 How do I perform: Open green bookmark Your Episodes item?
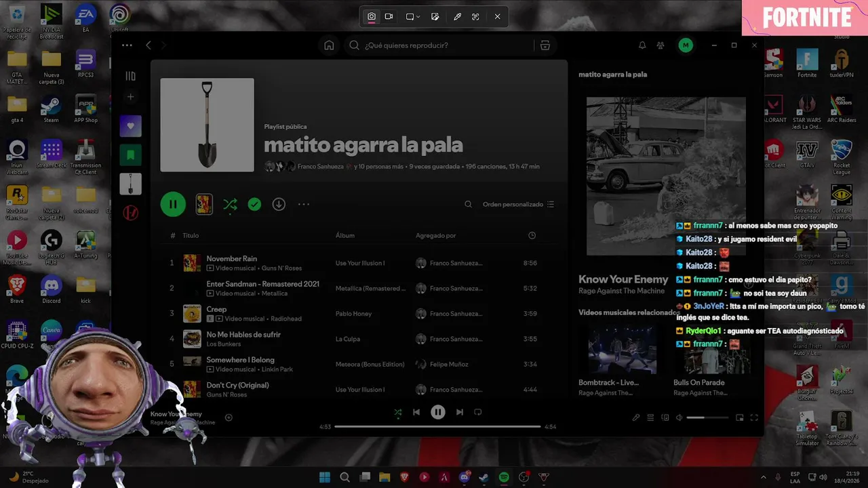point(131,155)
